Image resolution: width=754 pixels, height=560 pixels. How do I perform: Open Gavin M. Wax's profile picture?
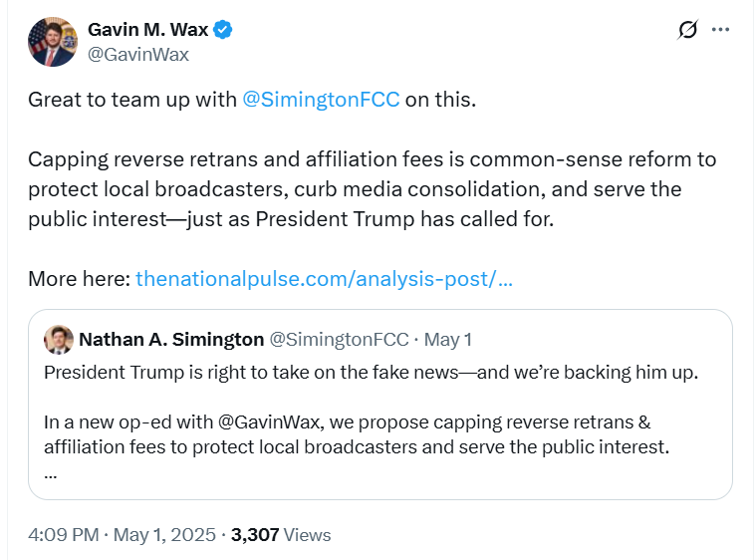coord(52,42)
